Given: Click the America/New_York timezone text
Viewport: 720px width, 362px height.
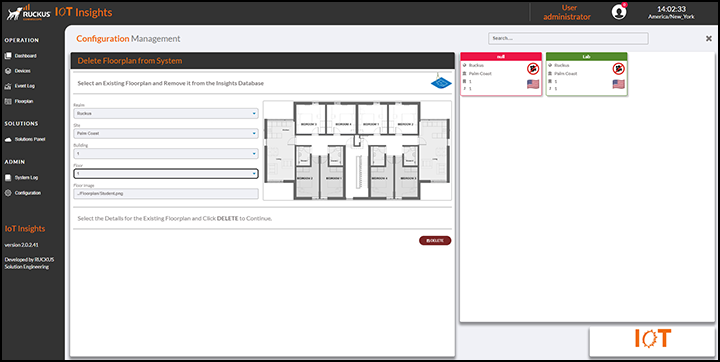Looking at the screenshot, I should click(671, 17).
